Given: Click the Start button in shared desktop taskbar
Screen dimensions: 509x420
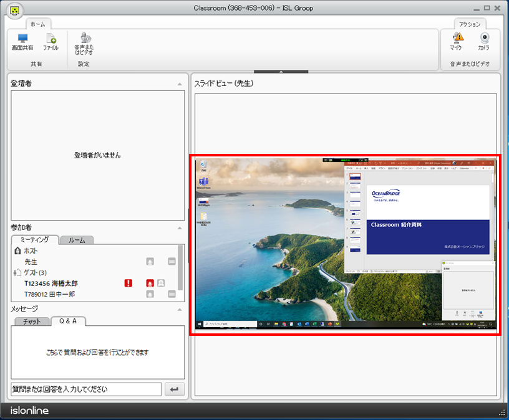Looking at the screenshot, I should point(200,323).
